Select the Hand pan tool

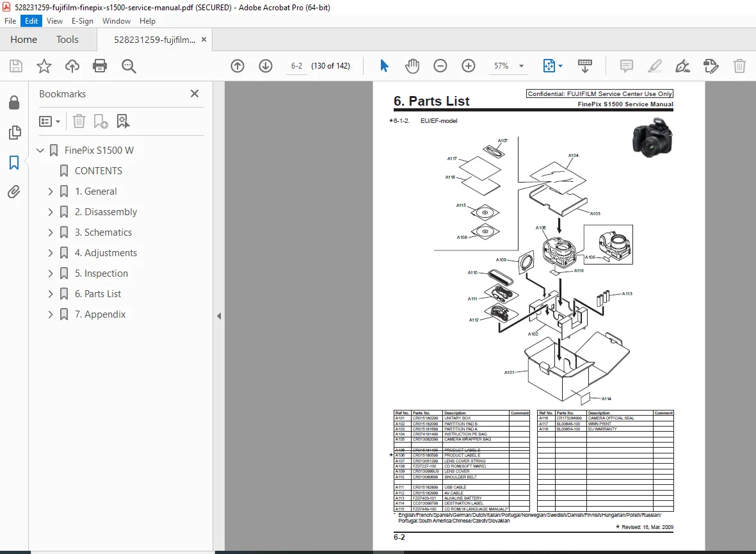coord(412,65)
